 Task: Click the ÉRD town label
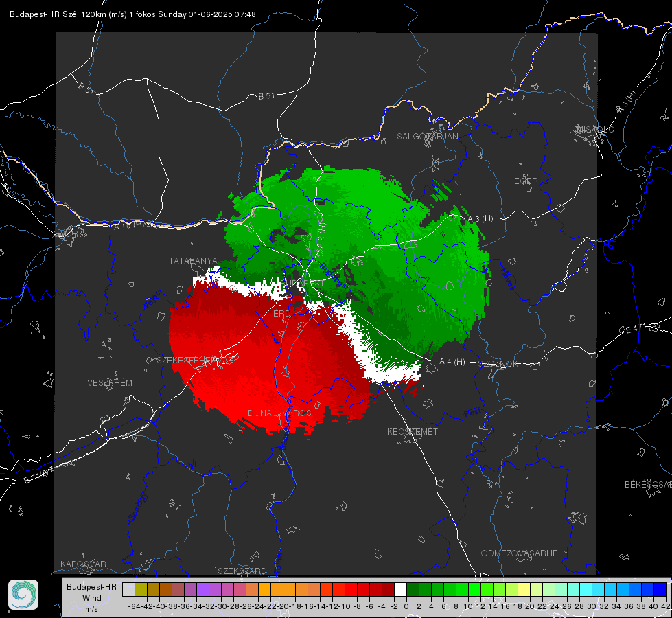(281, 314)
